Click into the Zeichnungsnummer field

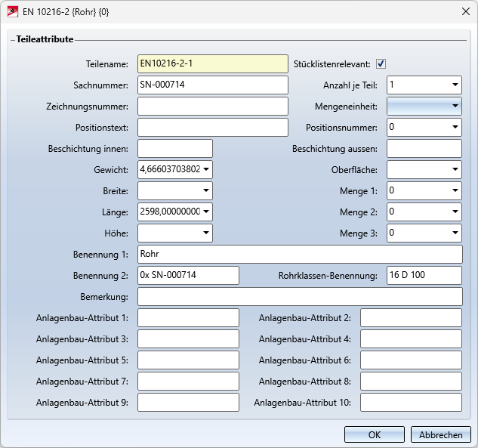(213, 106)
